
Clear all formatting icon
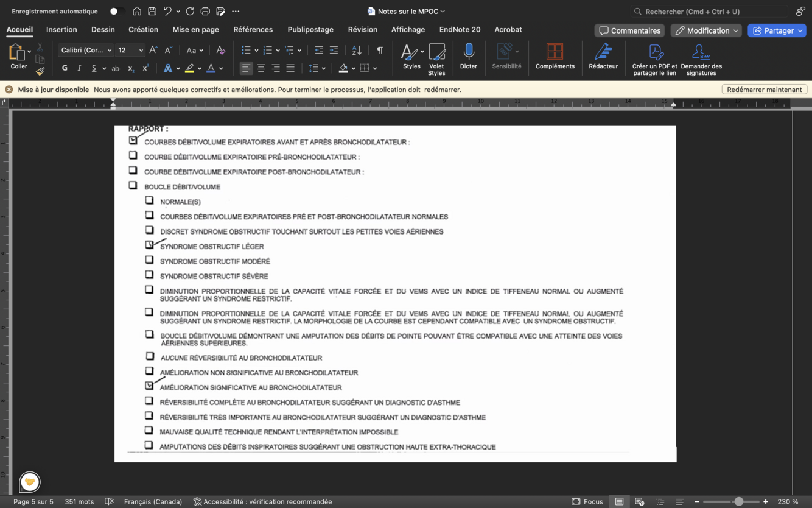coord(221,50)
